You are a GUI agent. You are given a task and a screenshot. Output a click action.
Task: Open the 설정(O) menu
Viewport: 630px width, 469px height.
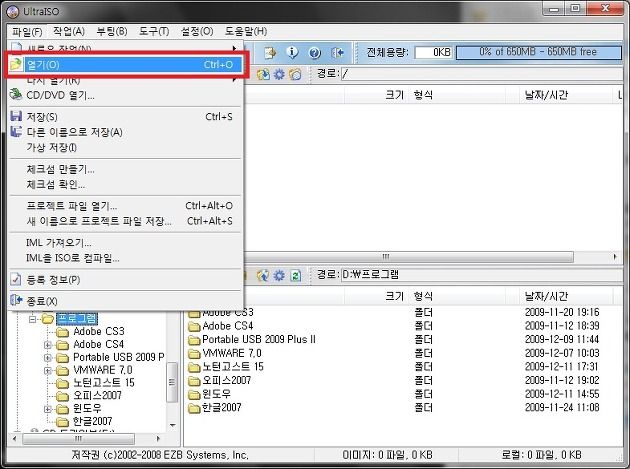pos(197,31)
